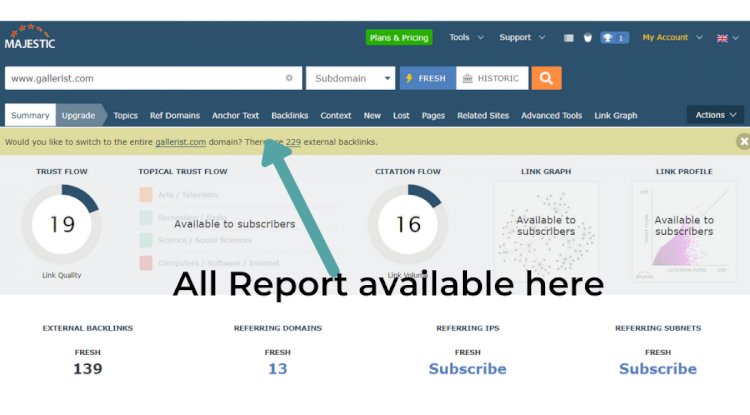Screen dimensions: 750x415
Task: Click the 229 backlinks link
Action: (293, 142)
